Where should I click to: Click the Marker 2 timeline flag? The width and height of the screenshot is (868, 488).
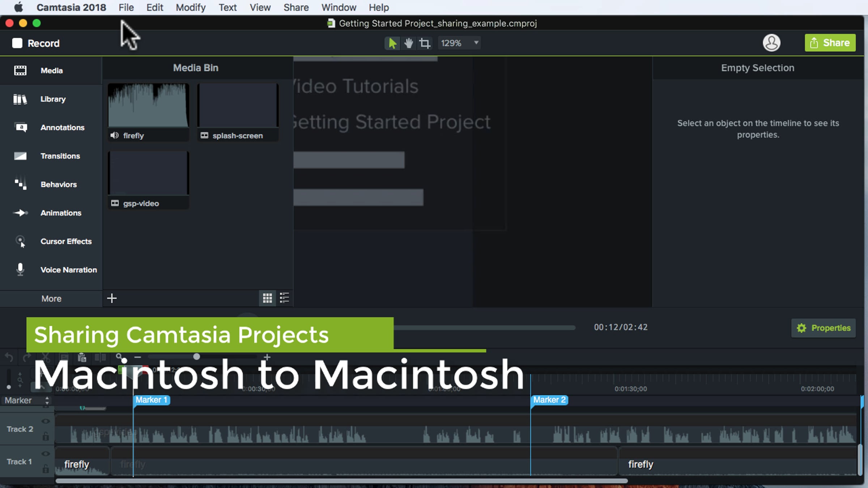pos(549,400)
